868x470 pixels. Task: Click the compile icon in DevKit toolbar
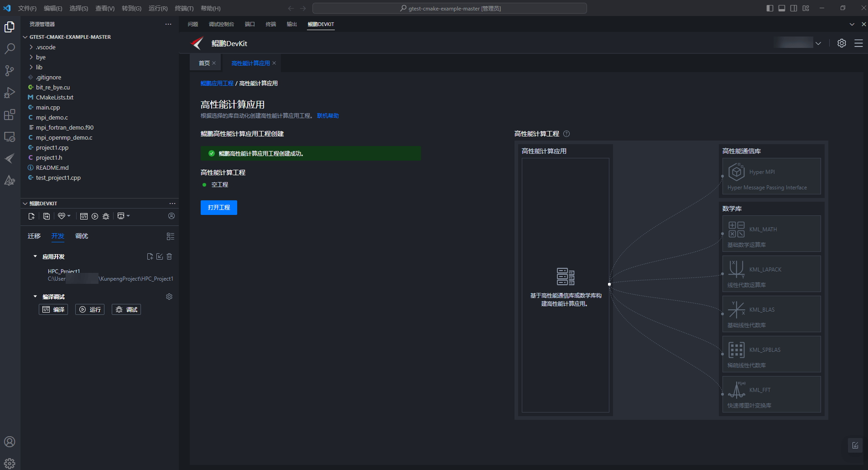pyautogui.click(x=84, y=216)
